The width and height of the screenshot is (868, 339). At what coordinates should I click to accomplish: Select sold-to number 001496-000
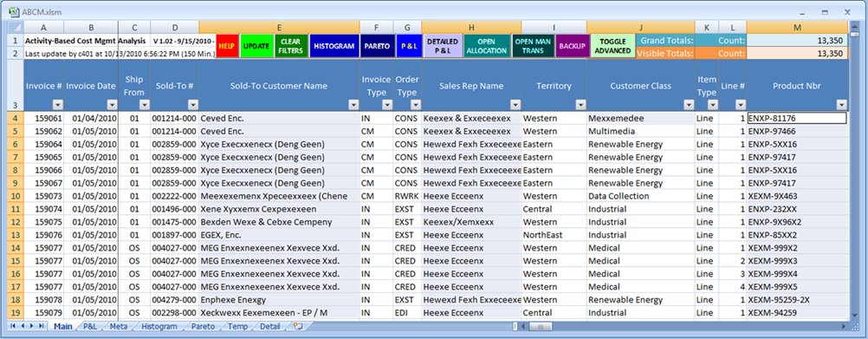(x=174, y=209)
